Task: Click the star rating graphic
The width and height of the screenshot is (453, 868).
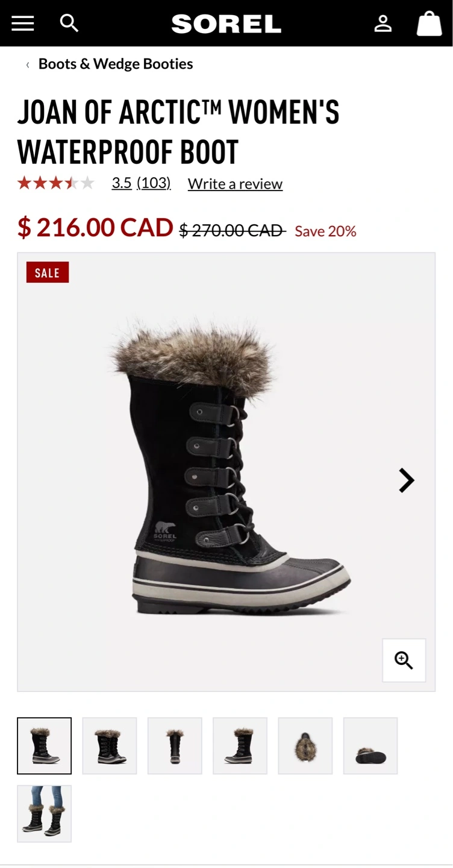Action: (x=56, y=183)
